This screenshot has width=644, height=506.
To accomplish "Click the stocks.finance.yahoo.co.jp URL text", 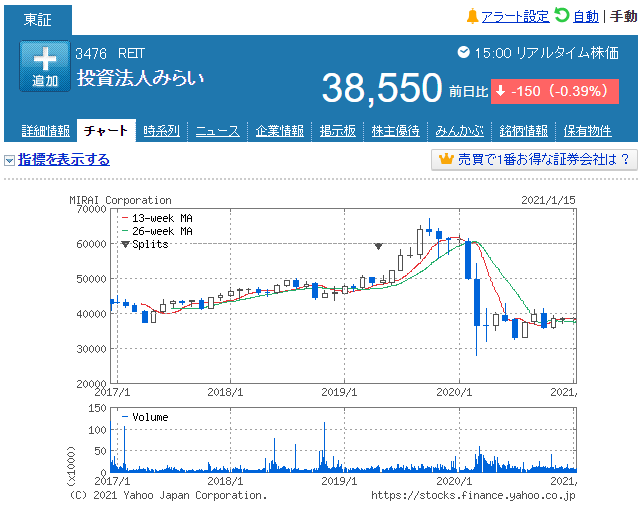I will [473, 496].
